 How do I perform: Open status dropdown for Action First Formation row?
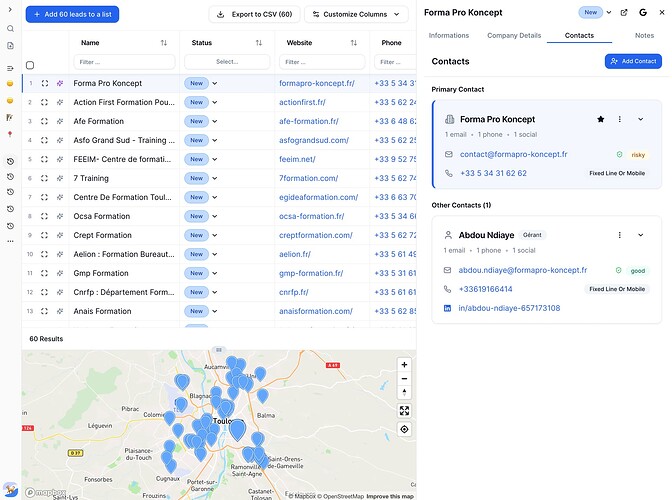tap(215, 102)
